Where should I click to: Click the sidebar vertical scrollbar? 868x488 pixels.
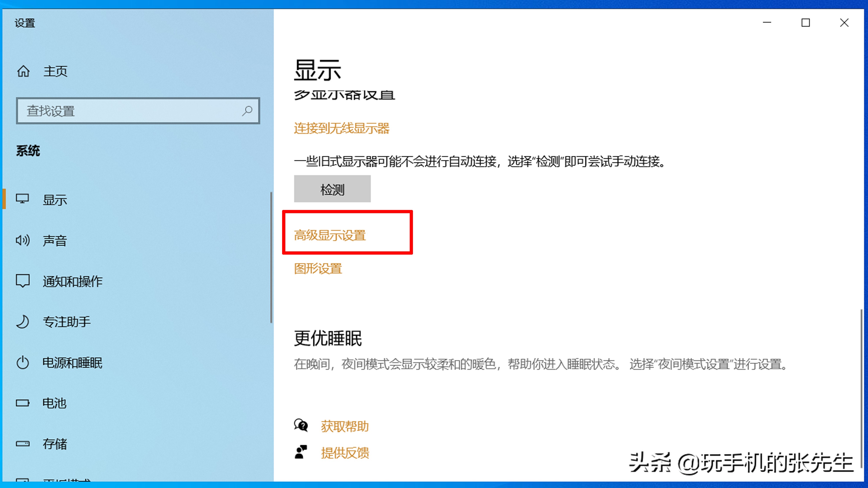[271, 258]
